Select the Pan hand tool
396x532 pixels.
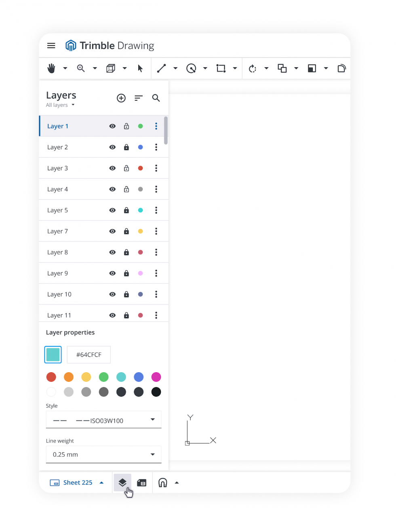click(x=51, y=68)
